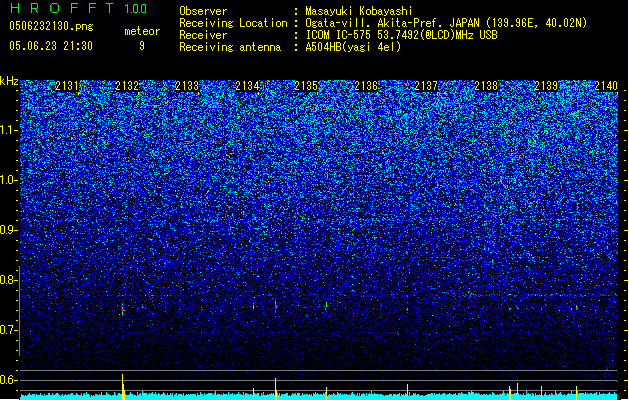
Task: Click the meteor echo just before 2132
Action: 123,310
